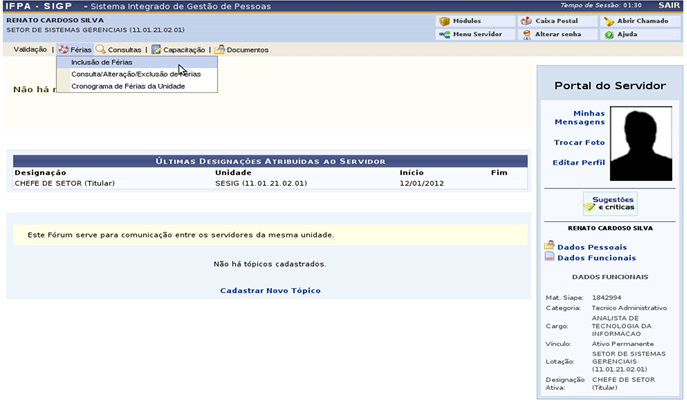Screen dimensions: 687x403
Task: Select Inclusão de Férias menu entry
Action: 137,62
